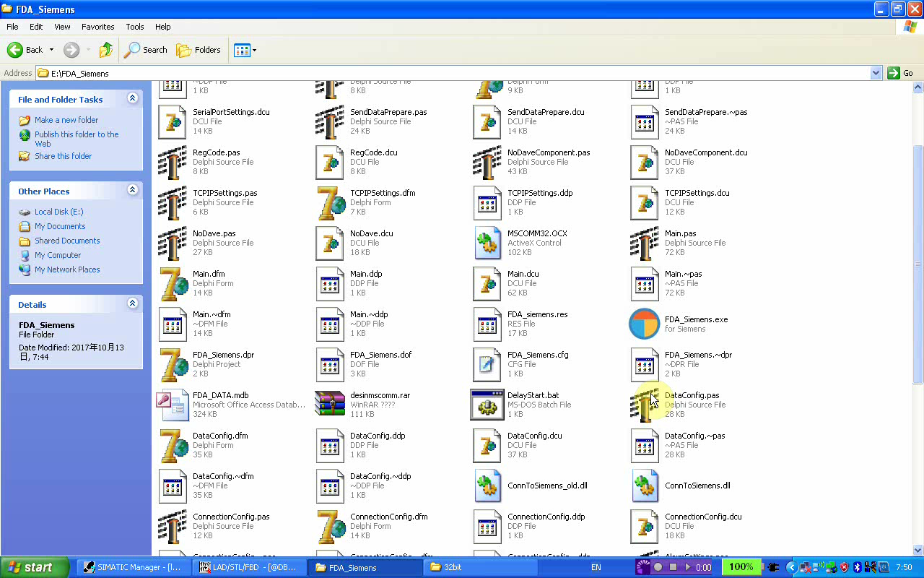The width and height of the screenshot is (924, 578).
Task: Click the Search toolbar button
Action: click(x=146, y=50)
